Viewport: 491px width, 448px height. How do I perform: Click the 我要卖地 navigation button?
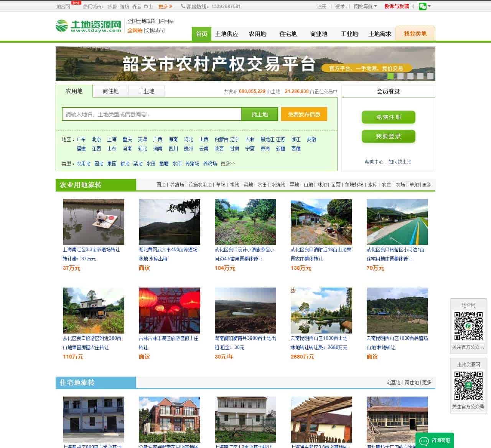pyautogui.click(x=415, y=33)
